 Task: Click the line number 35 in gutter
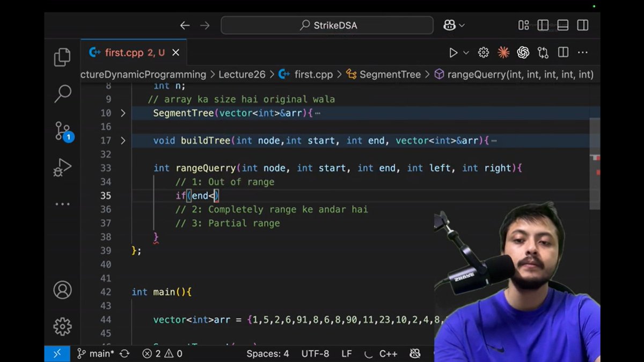click(x=105, y=196)
